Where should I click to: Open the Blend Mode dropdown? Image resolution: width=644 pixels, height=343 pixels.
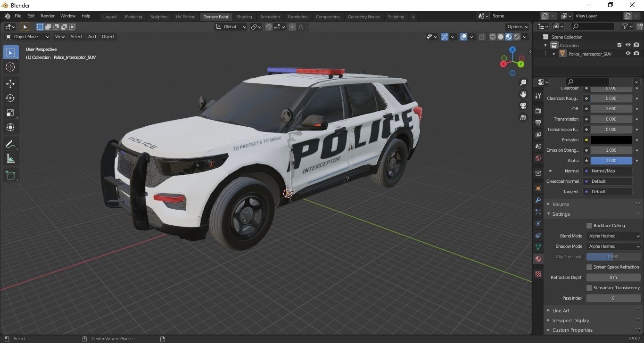coord(614,236)
